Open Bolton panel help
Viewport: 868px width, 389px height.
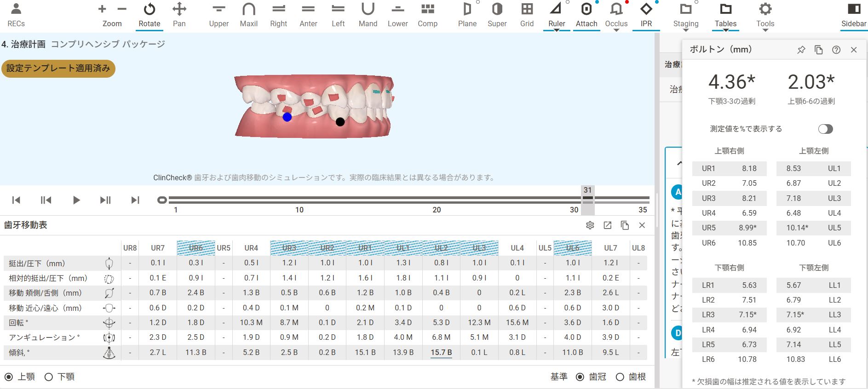click(836, 50)
